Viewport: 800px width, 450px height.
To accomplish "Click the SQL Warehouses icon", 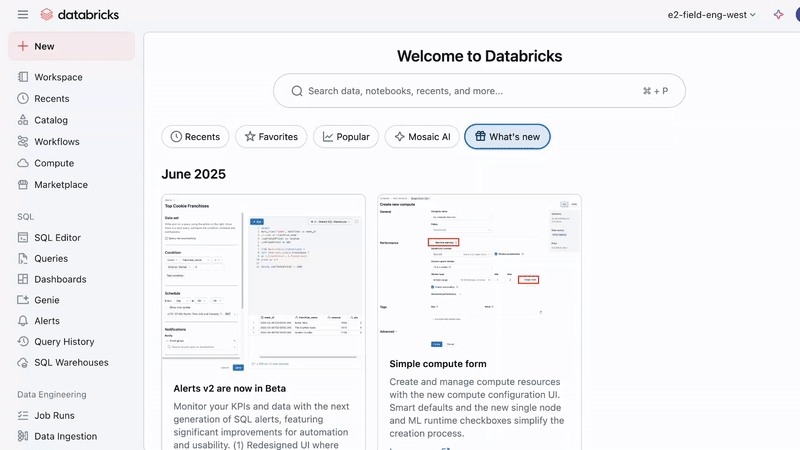I will coord(23,363).
